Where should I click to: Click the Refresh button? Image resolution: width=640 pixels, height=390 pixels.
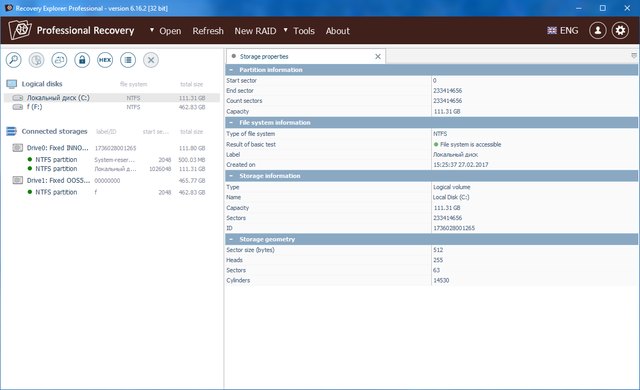(208, 31)
